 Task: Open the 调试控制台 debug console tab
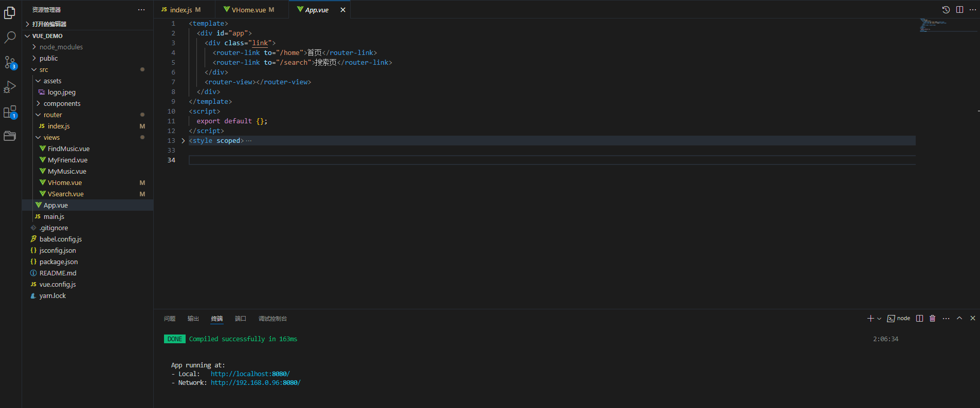(x=273, y=319)
